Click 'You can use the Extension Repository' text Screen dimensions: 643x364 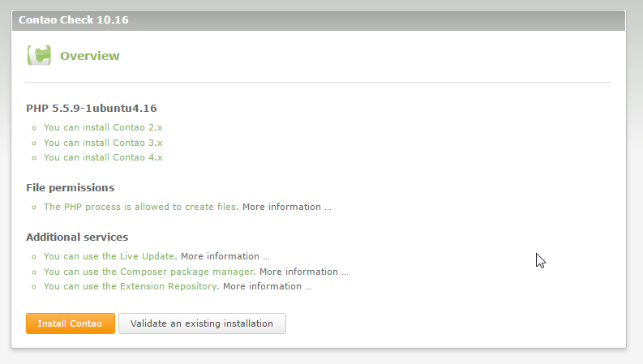pos(131,286)
